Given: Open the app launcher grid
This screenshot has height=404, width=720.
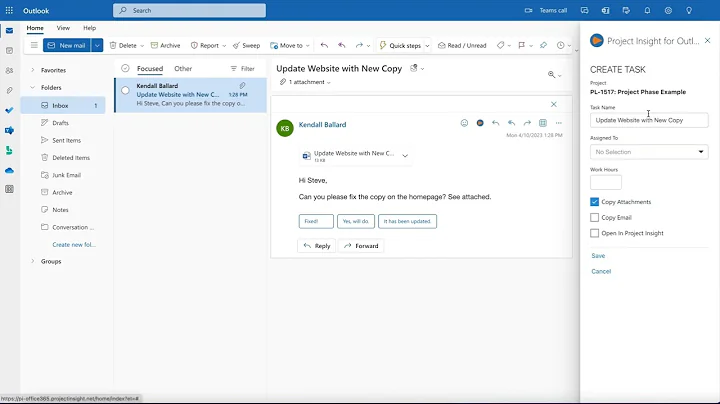Looking at the screenshot, I should [x=9, y=10].
